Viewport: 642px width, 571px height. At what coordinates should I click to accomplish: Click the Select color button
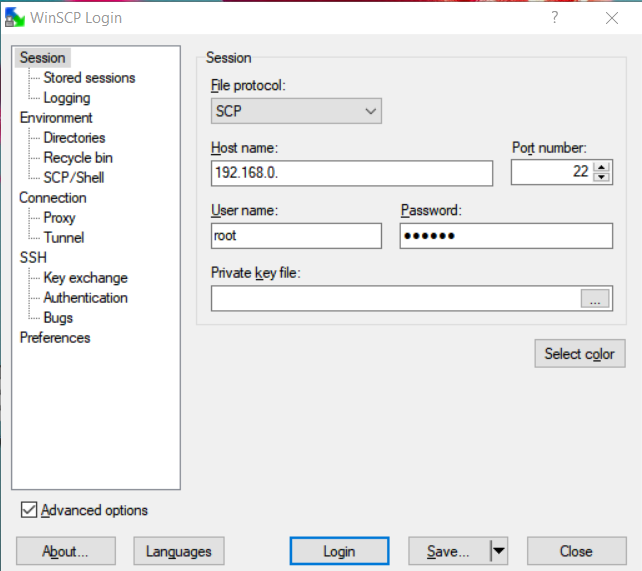pyautogui.click(x=579, y=354)
